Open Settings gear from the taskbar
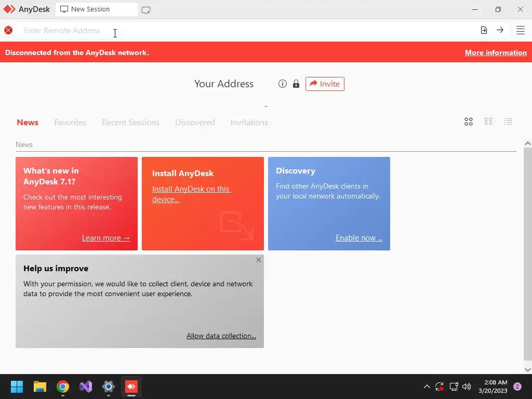Image resolution: width=532 pixels, height=399 pixels. click(109, 387)
